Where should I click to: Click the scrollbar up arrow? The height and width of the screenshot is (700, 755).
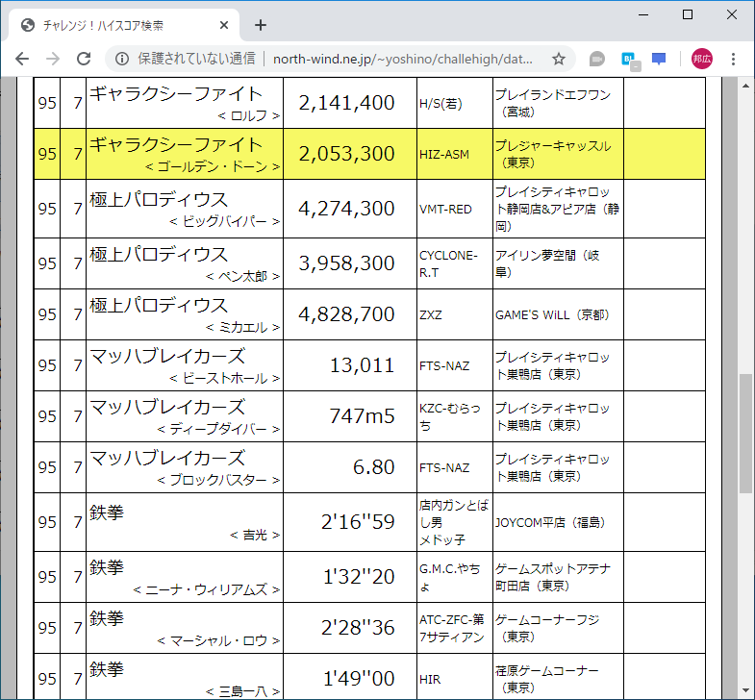(745, 86)
